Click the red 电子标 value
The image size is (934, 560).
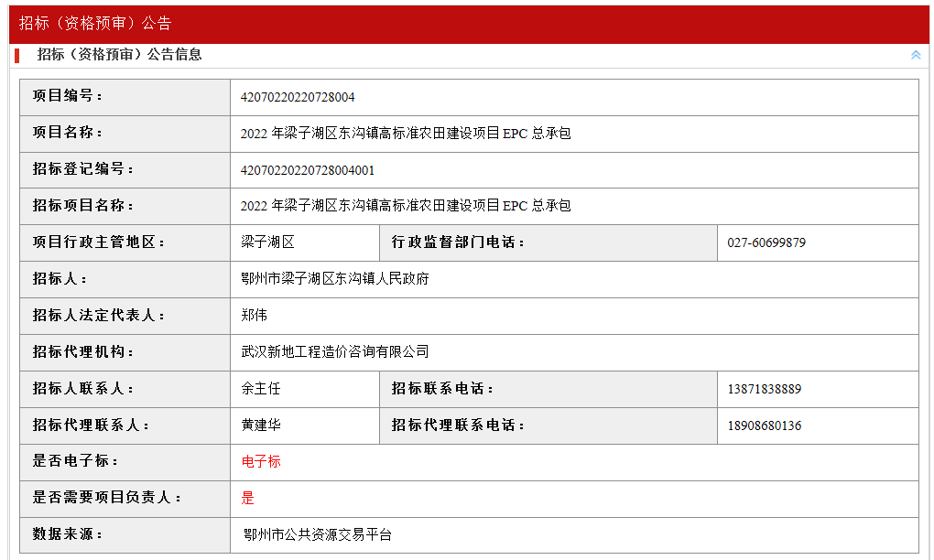point(261,462)
